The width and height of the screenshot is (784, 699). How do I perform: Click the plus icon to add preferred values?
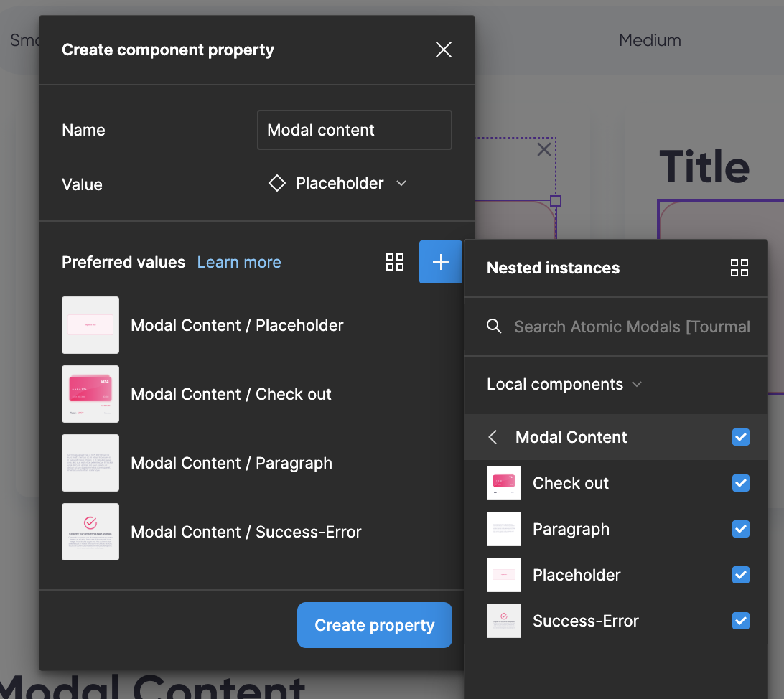click(440, 263)
